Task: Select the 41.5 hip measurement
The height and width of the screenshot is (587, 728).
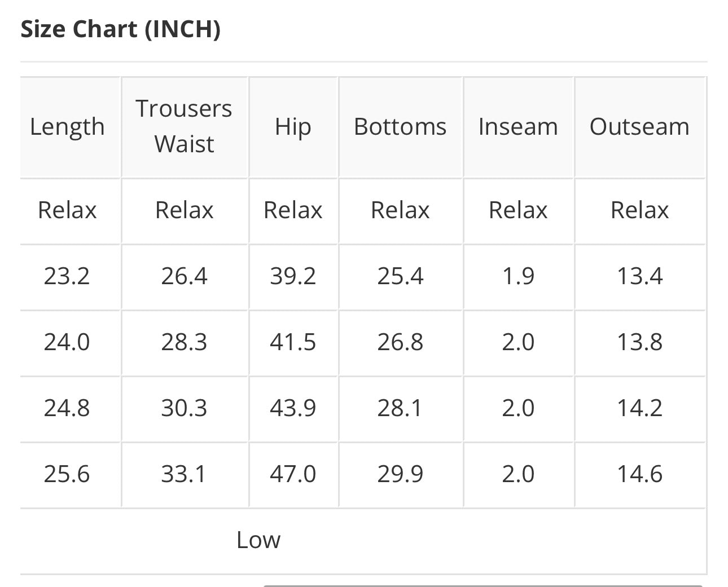Action: click(x=293, y=342)
